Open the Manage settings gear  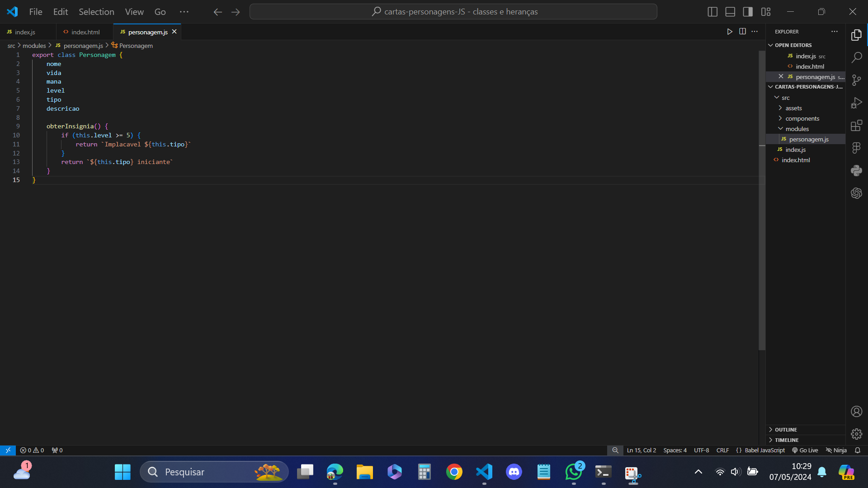click(x=856, y=434)
